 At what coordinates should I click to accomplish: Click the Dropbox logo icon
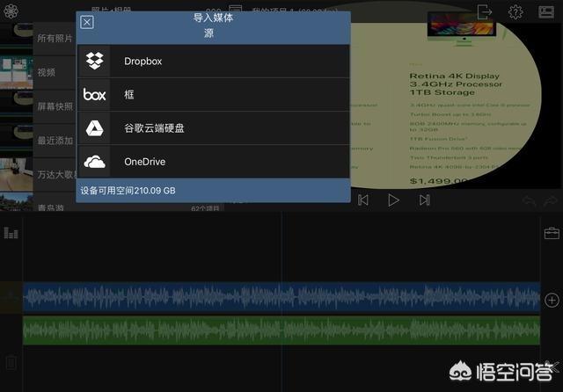[x=94, y=62]
